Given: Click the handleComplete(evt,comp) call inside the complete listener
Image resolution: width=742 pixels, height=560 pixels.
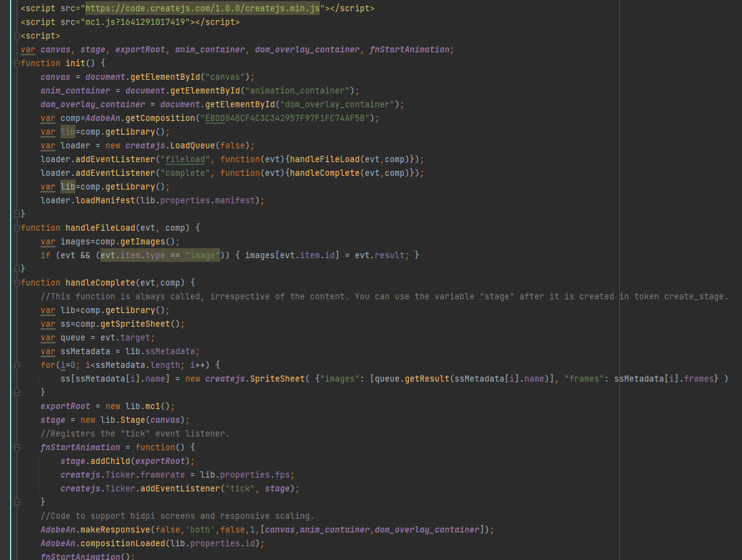Looking at the screenshot, I should point(350,173).
